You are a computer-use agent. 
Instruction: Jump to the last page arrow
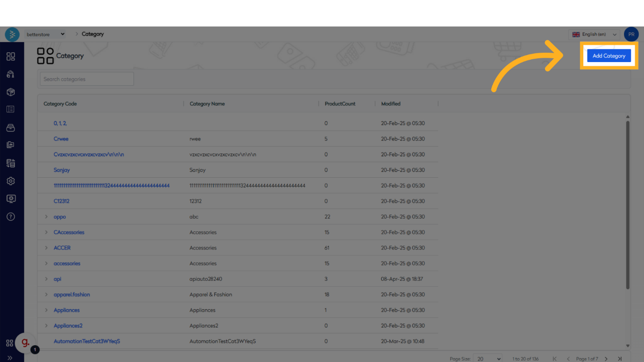click(x=620, y=359)
